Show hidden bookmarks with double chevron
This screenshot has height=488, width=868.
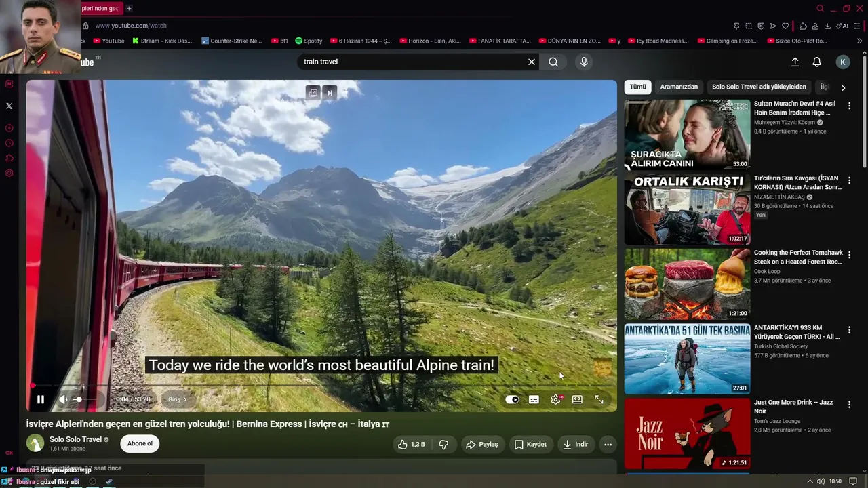tap(859, 41)
